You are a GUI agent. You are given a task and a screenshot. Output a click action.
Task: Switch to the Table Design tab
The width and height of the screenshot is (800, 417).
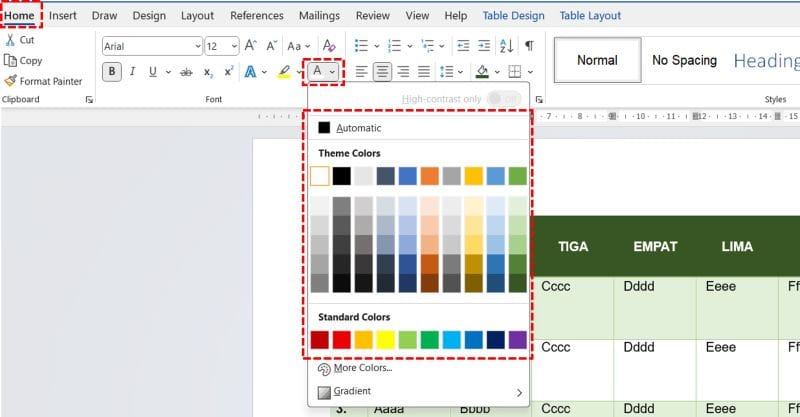click(513, 16)
